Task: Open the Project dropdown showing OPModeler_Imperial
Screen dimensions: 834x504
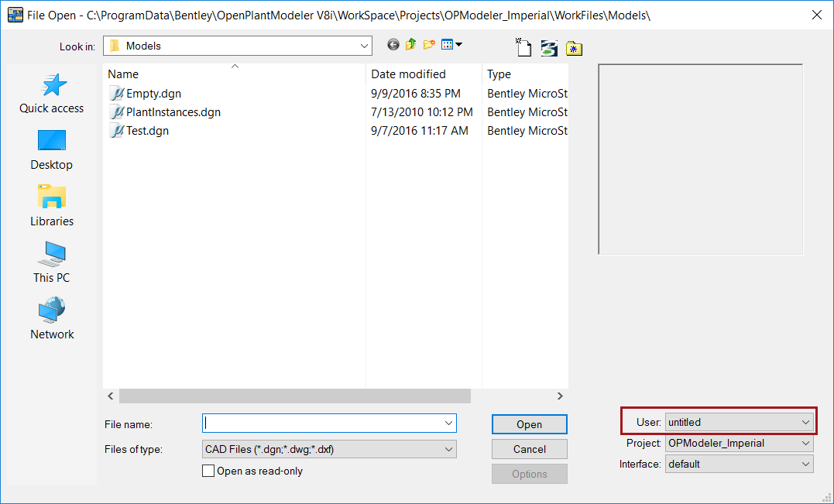Action: click(x=740, y=443)
